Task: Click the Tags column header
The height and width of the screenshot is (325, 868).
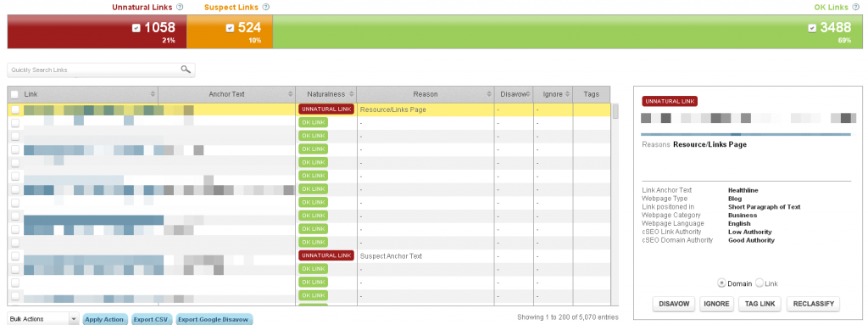Action: pyautogui.click(x=591, y=94)
